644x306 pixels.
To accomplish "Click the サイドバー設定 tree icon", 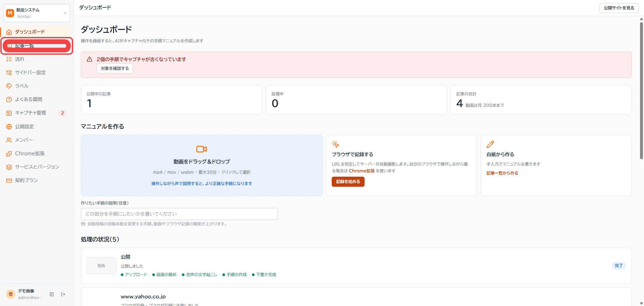I will [9, 73].
